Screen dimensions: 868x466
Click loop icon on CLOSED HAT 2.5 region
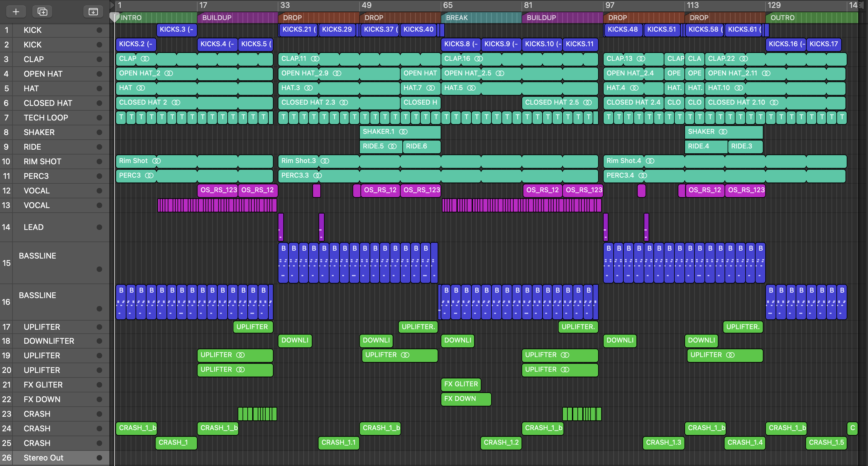tap(587, 103)
